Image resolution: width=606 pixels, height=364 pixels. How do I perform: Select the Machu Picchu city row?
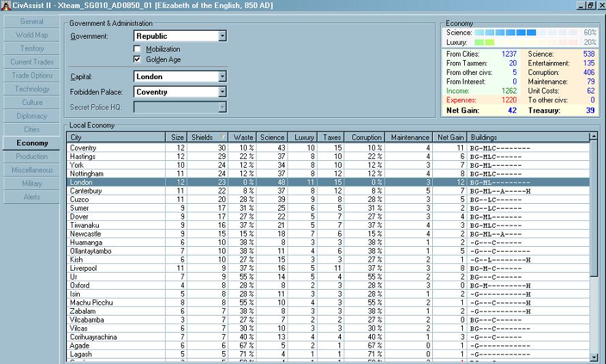point(328,303)
